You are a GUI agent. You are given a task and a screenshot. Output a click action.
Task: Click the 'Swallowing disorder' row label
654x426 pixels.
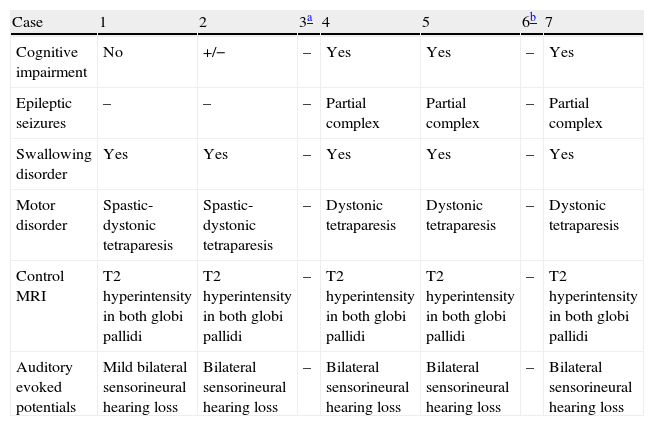pyautogui.click(x=54, y=163)
